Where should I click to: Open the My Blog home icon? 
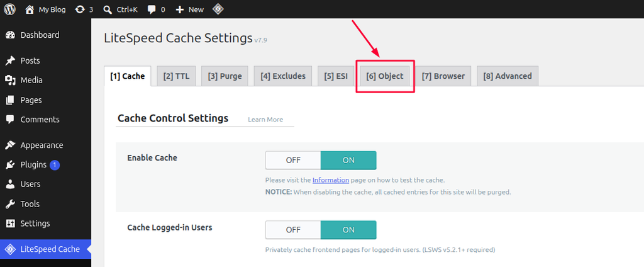click(x=30, y=9)
